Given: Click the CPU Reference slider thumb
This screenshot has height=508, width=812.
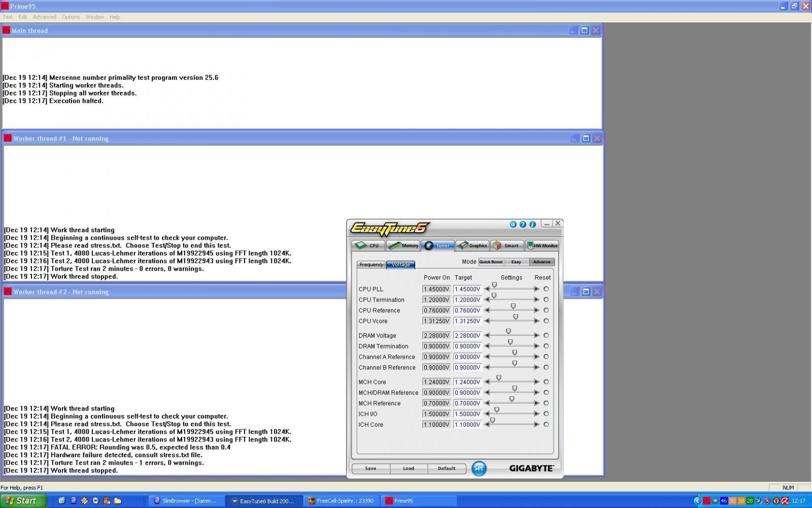Looking at the screenshot, I should [x=513, y=306].
